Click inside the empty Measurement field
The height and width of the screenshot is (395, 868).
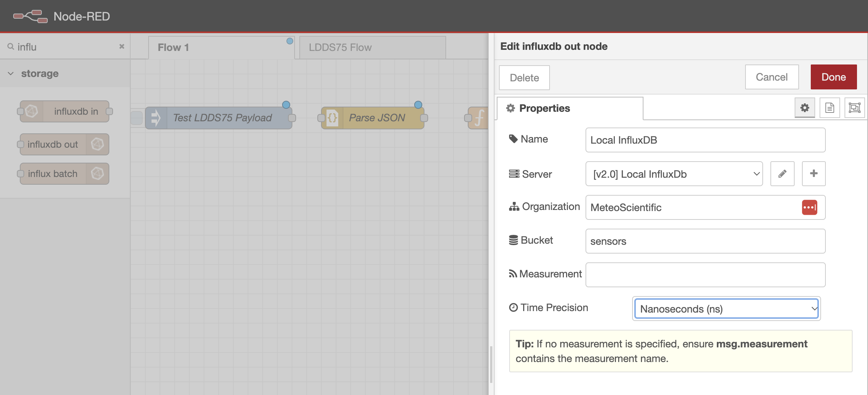(705, 274)
